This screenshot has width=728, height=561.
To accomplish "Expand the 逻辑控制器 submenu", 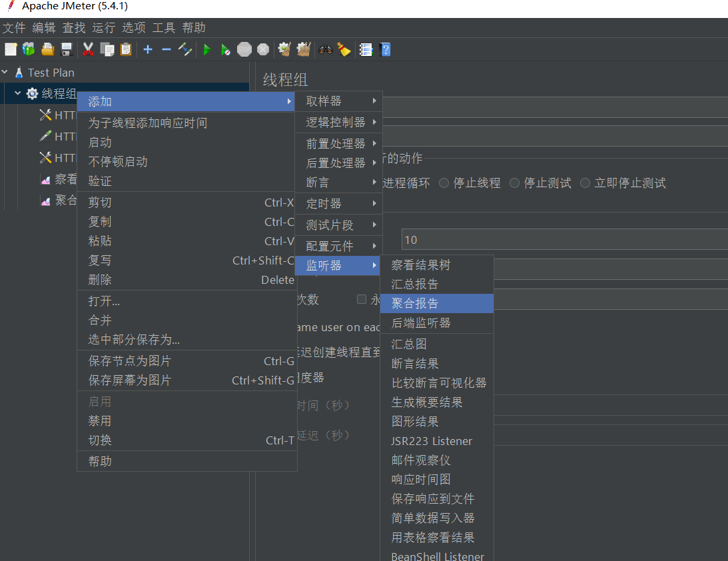I will (x=338, y=122).
